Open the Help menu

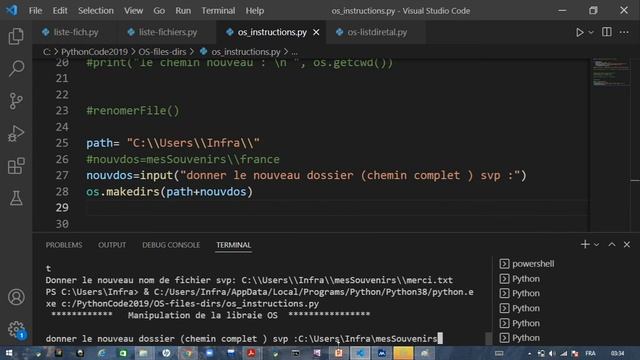pos(255,11)
